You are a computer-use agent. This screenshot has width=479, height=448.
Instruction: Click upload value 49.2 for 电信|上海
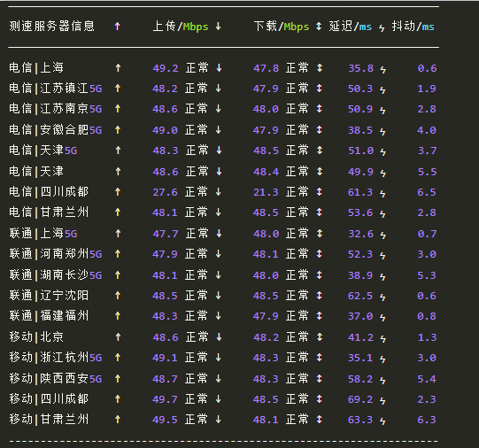tap(166, 68)
